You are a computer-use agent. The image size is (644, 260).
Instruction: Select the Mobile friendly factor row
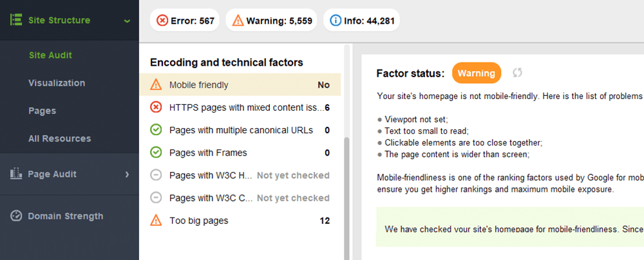(x=240, y=84)
